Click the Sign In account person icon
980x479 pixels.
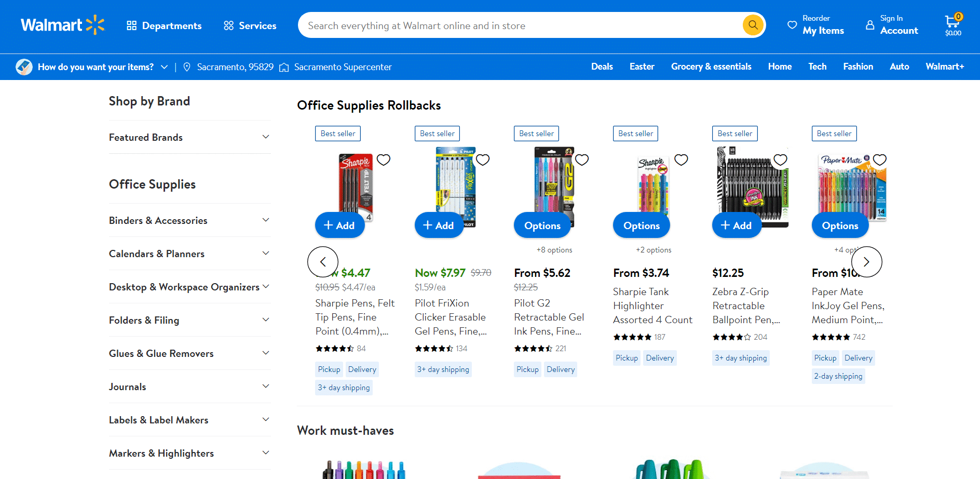(870, 24)
